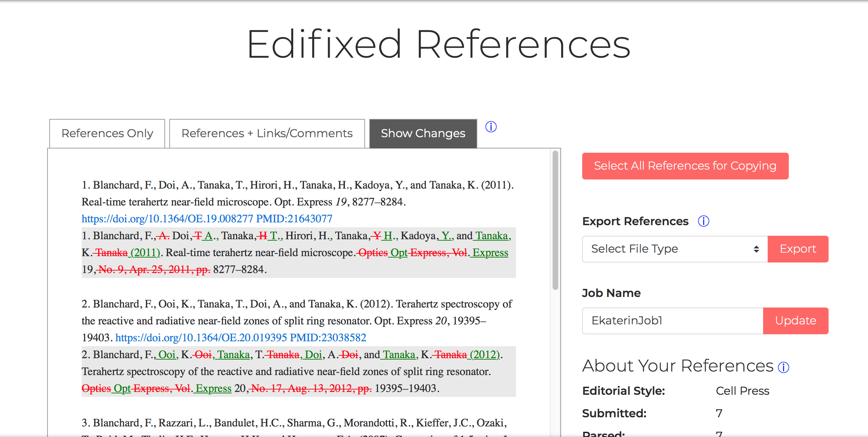The image size is (868, 437).
Task: Click the Job Name input field
Action: 673,321
